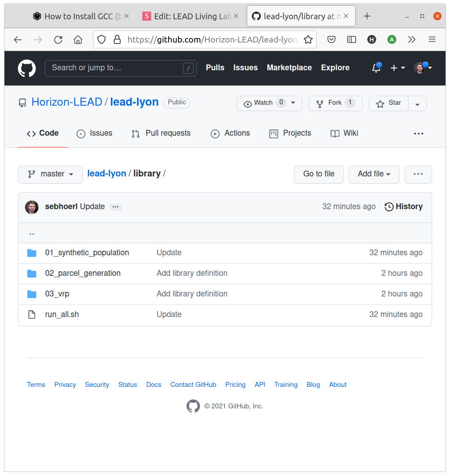Image resolution: width=450 pixels, height=476 pixels.
Task: Go to the browser home page
Action: [x=78, y=39]
